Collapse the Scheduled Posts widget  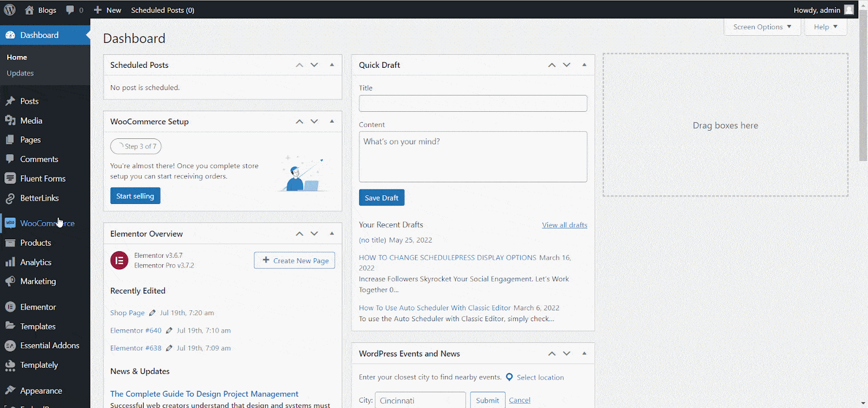coord(332,65)
